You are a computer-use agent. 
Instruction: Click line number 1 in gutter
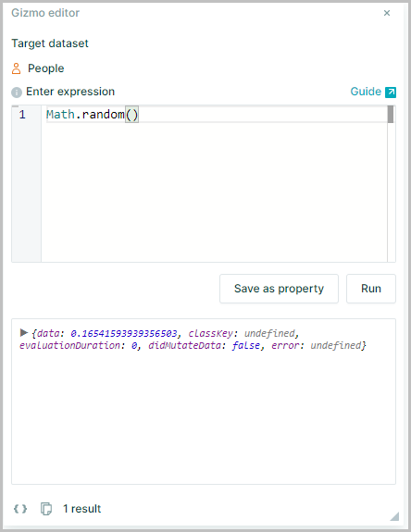(22, 115)
